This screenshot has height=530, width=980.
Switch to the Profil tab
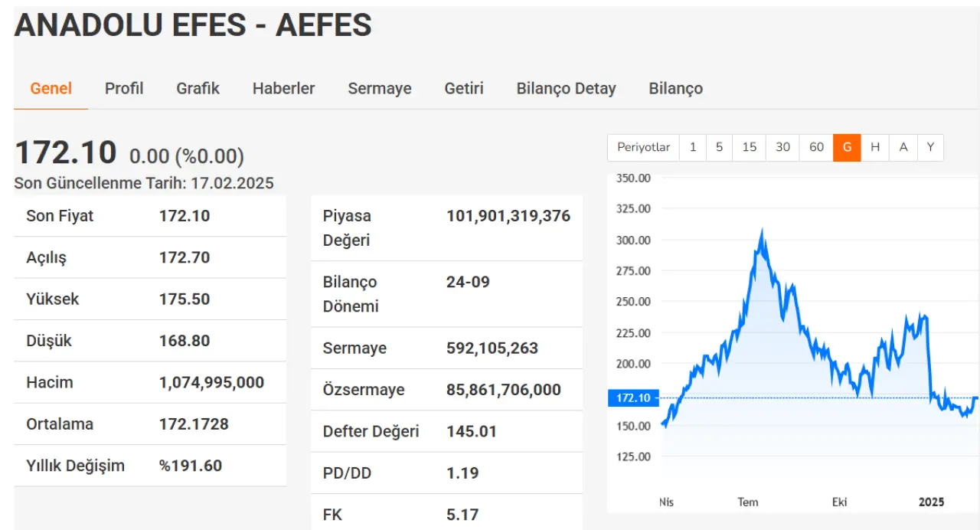(124, 88)
